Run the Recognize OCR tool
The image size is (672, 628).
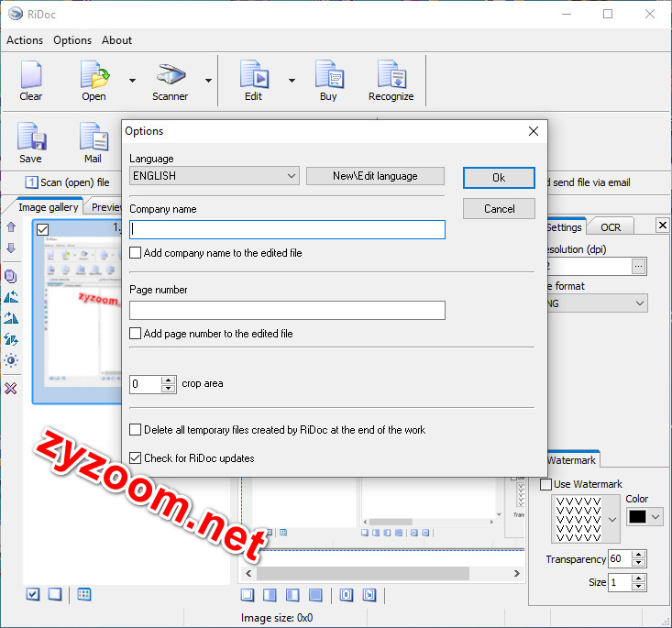pyautogui.click(x=391, y=80)
